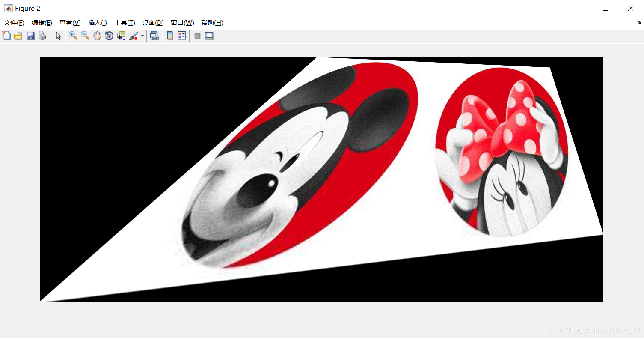Select the Zoom Out magnifier tool
Viewport: 644px width, 338px height.
click(x=85, y=36)
